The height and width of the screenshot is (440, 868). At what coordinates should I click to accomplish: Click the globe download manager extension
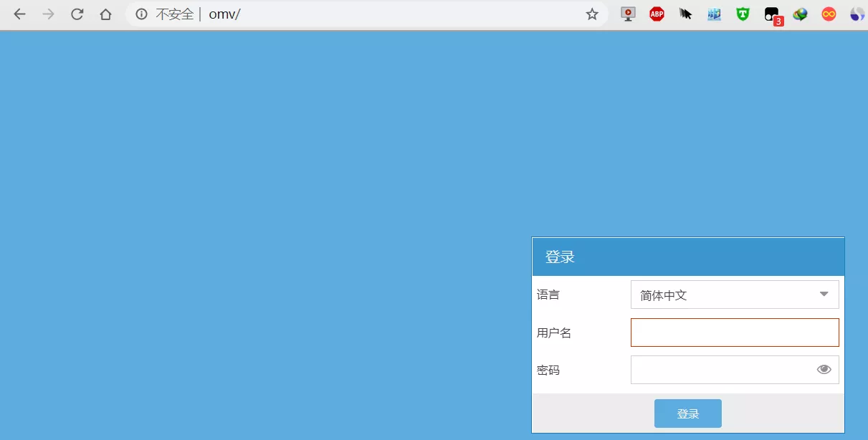(x=800, y=14)
